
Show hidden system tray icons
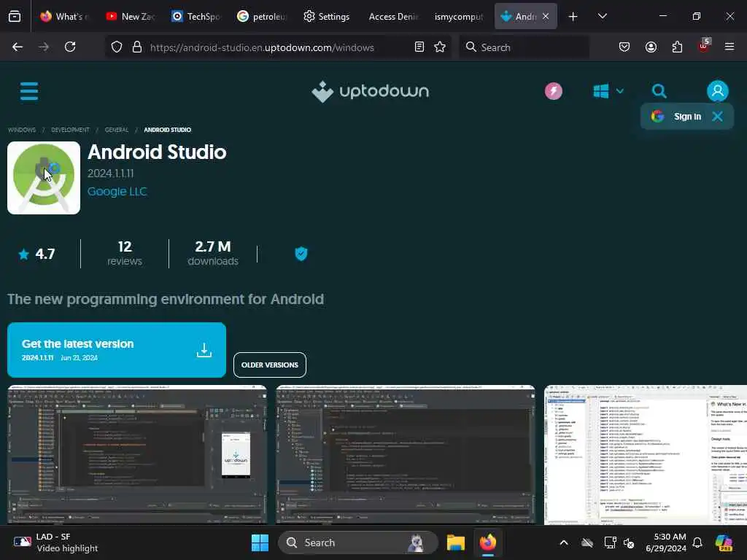pyautogui.click(x=564, y=542)
